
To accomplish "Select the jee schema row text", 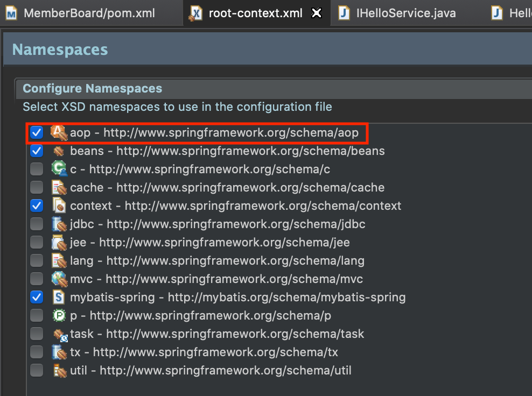I will [x=209, y=243].
